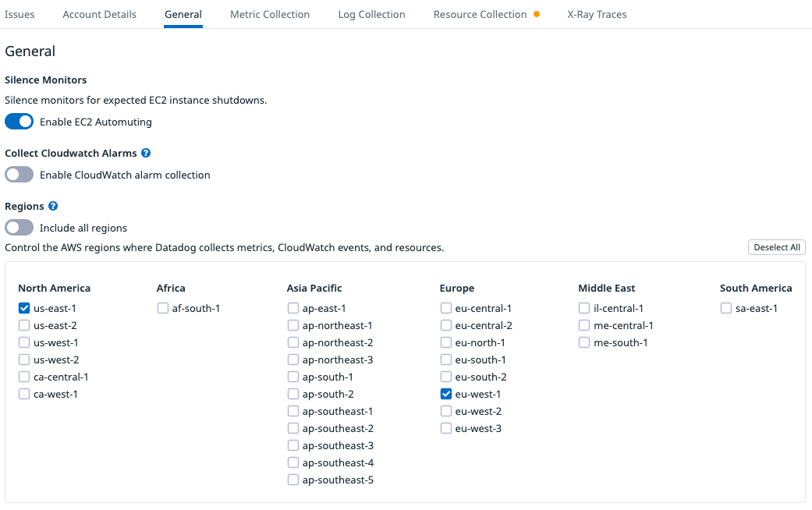This screenshot has width=812, height=510.
Task: Tick the us-west-2 region checkbox
Action: click(24, 359)
